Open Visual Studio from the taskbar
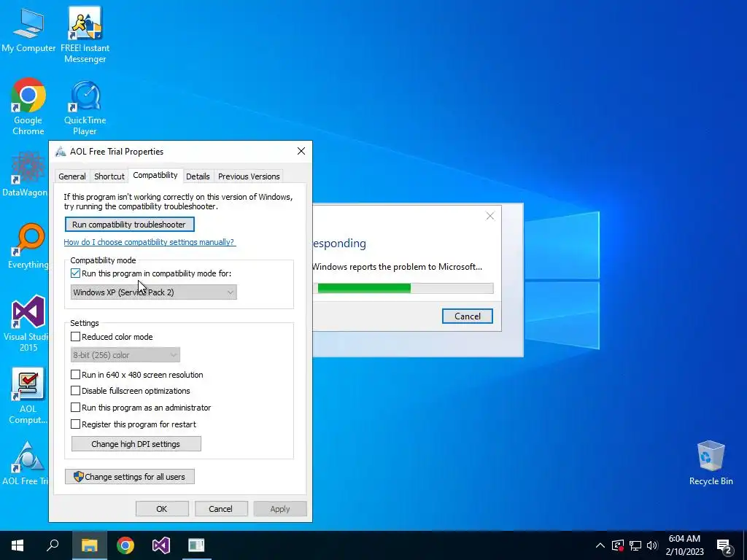The height and width of the screenshot is (560, 747). click(x=161, y=545)
